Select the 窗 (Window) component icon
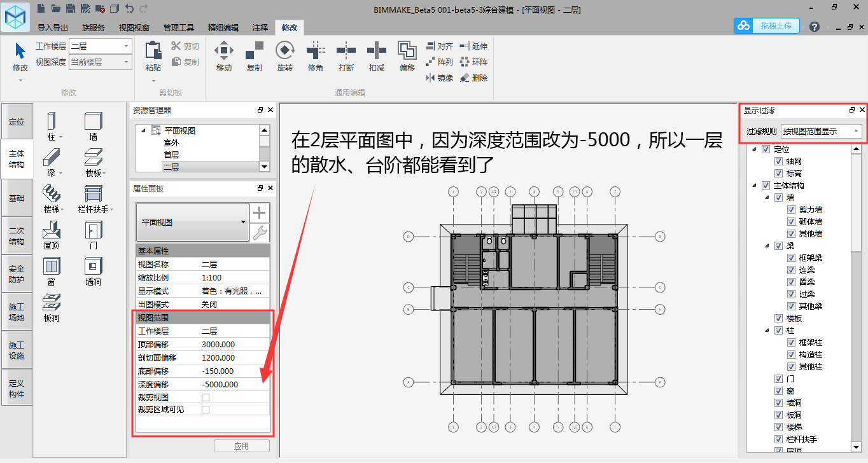The width and height of the screenshot is (868, 463). point(52,266)
